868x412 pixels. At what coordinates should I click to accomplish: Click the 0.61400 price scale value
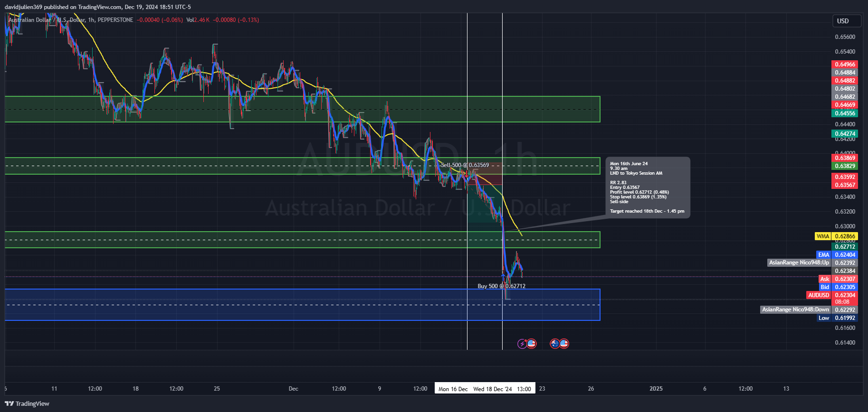[x=845, y=343]
